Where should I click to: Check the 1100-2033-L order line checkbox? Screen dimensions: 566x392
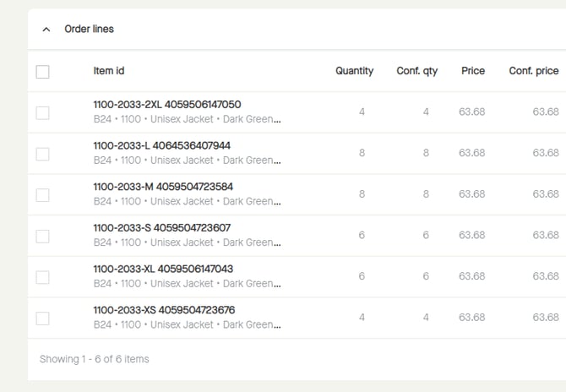click(43, 154)
